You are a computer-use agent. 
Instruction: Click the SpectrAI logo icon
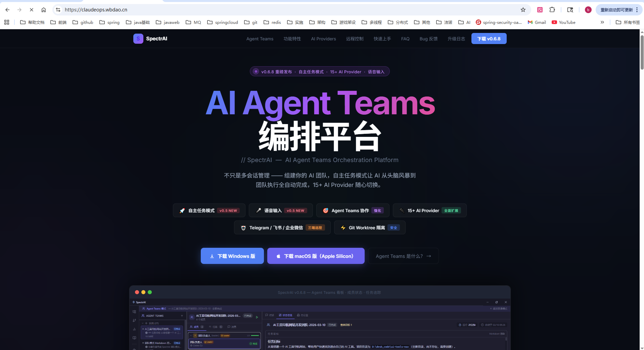(x=138, y=39)
